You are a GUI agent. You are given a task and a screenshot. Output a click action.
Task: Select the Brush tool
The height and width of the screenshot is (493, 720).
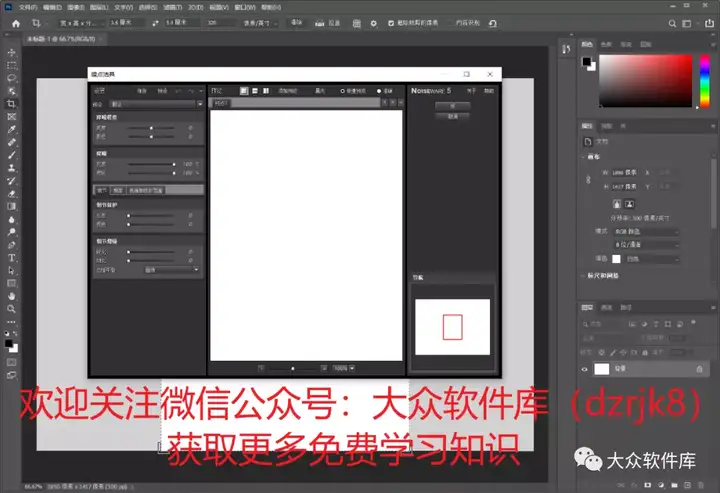[11, 155]
